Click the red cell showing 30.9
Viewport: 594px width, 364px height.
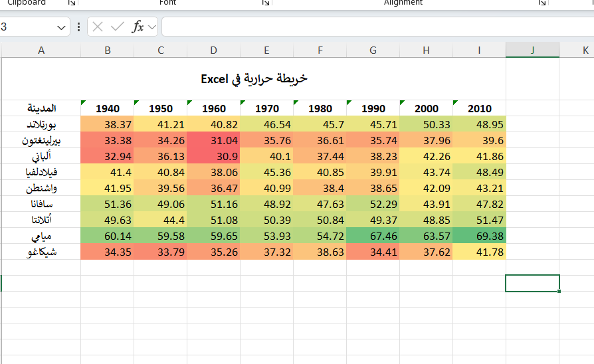click(213, 156)
